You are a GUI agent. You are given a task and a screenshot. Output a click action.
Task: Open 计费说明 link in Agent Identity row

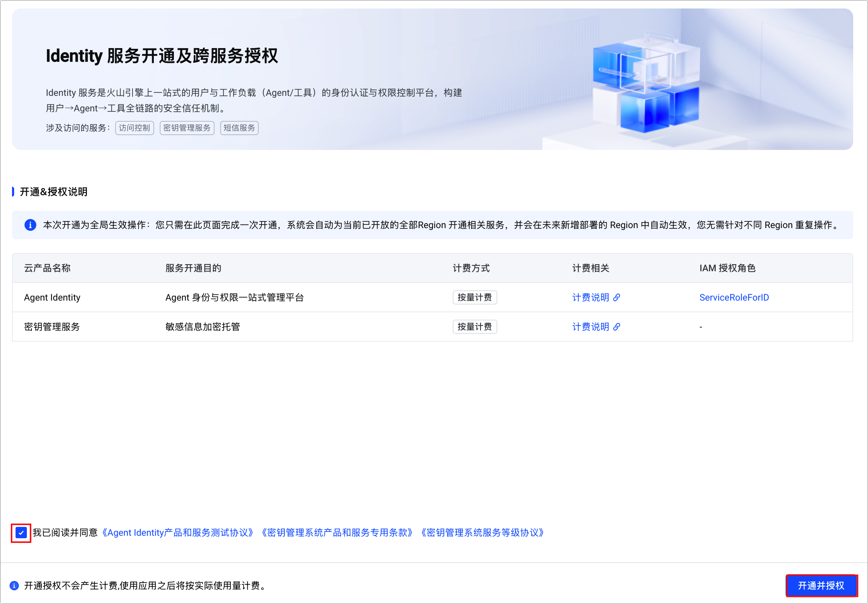point(591,297)
